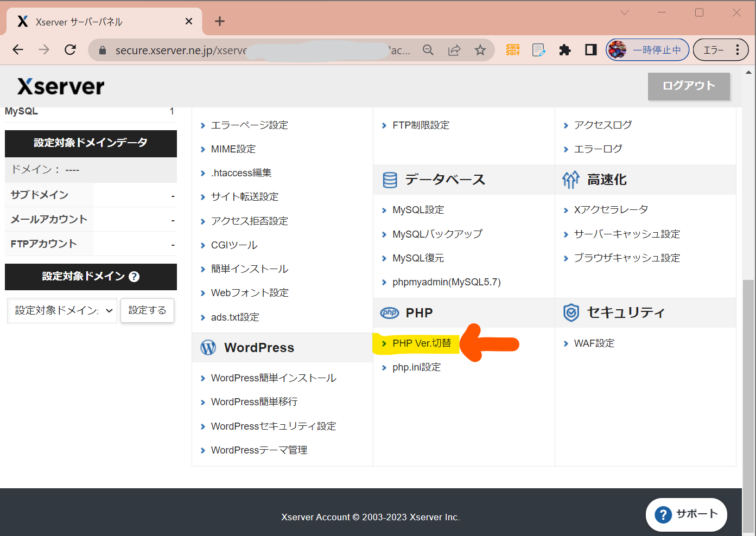This screenshot has height=536, width=756.
Task: Open Xアクセラレータ
Action: click(x=611, y=210)
